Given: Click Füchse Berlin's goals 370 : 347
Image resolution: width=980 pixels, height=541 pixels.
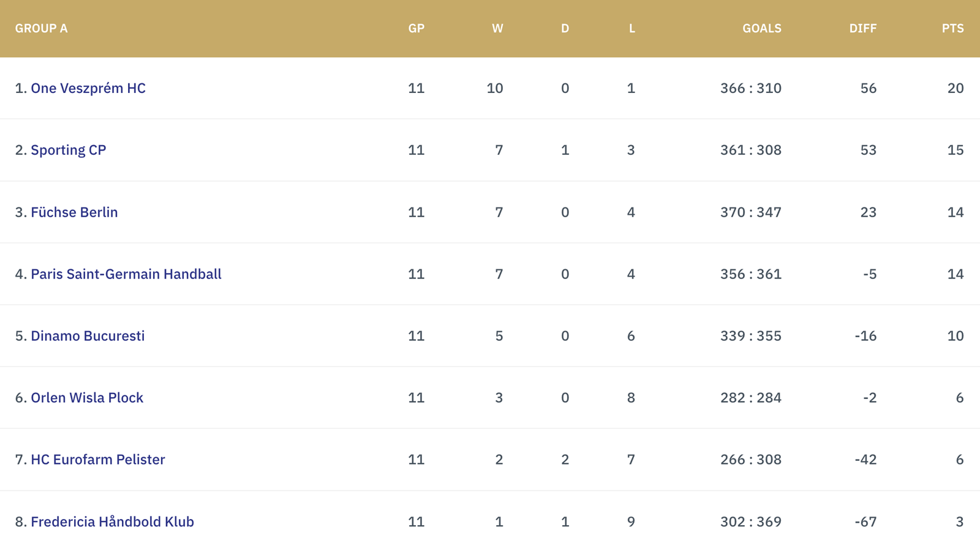Looking at the screenshot, I should [751, 212].
